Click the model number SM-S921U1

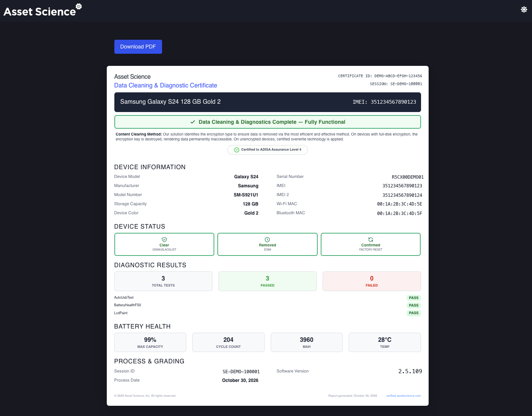[x=246, y=195]
